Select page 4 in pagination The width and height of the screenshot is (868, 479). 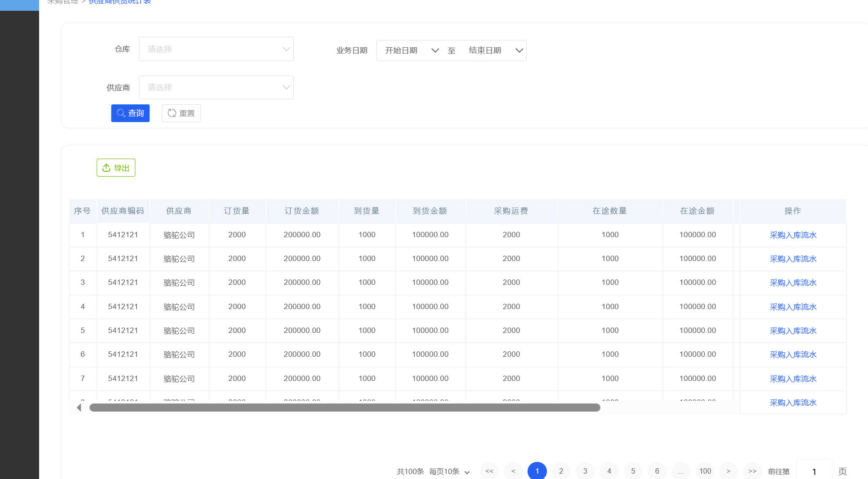tap(609, 471)
